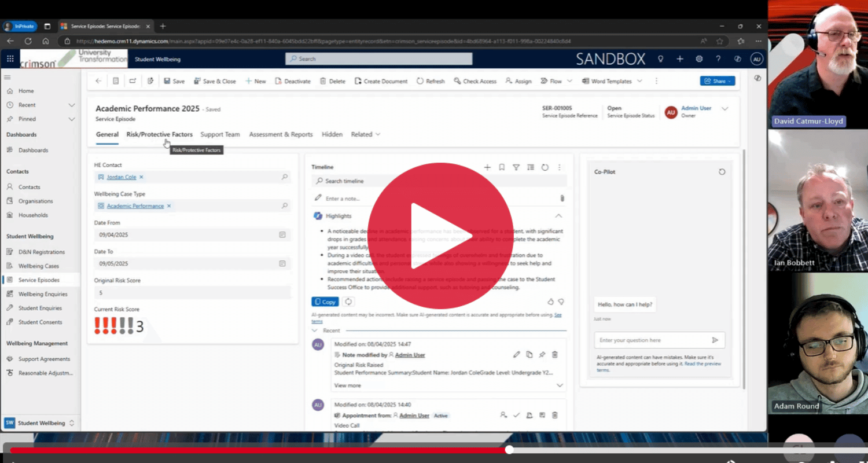Open the Date To calendar picker
The width and height of the screenshot is (868, 463).
[282, 263]
